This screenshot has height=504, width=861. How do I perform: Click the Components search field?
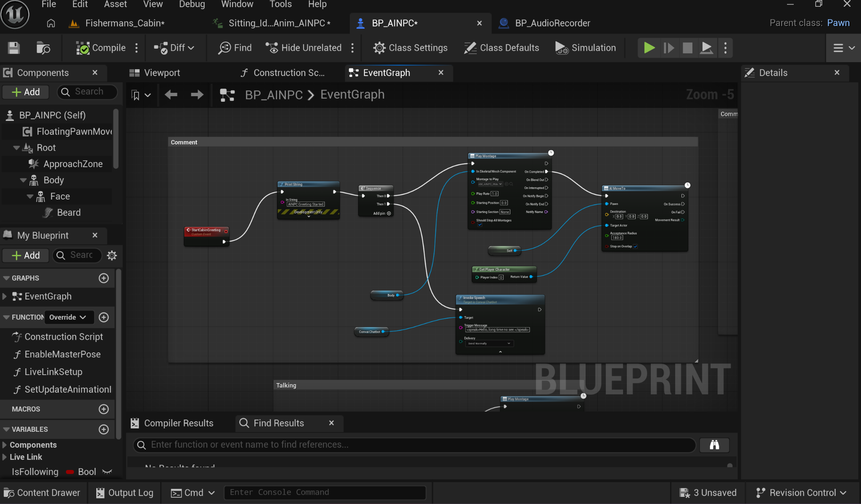tap(87, 92)
